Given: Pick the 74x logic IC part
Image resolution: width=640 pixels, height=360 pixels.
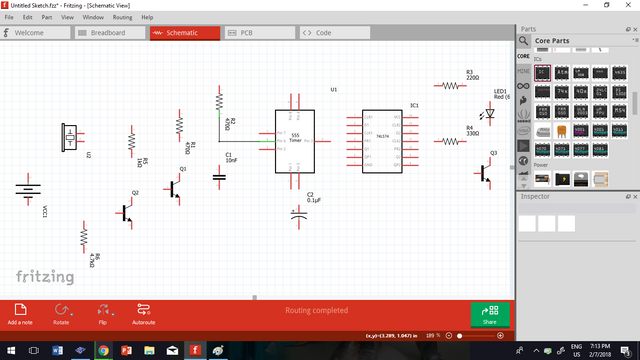Looking at the screenshot, I should click(x=562, y=92).
